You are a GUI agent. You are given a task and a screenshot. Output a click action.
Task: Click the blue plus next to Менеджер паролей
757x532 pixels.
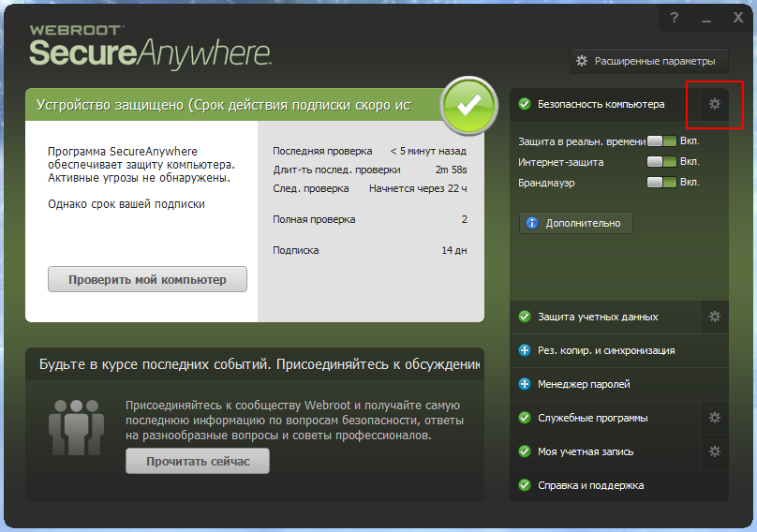tap(525, 384)
